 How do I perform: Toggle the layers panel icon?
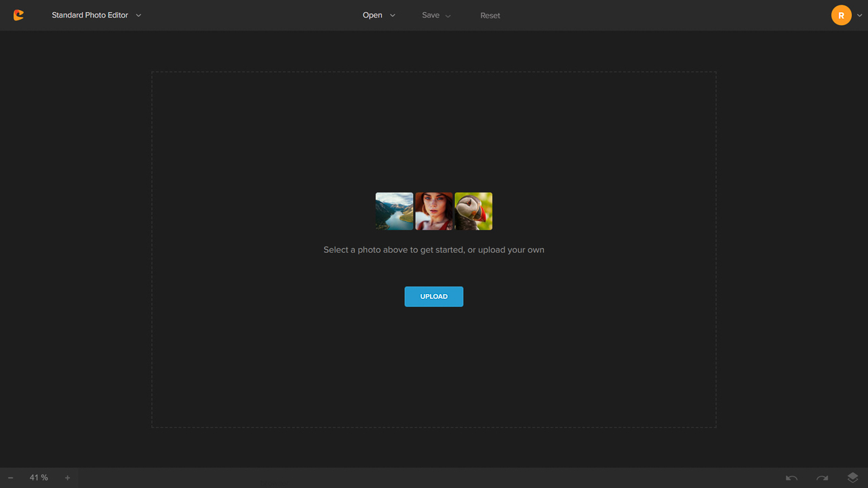(x=852, y=478)
